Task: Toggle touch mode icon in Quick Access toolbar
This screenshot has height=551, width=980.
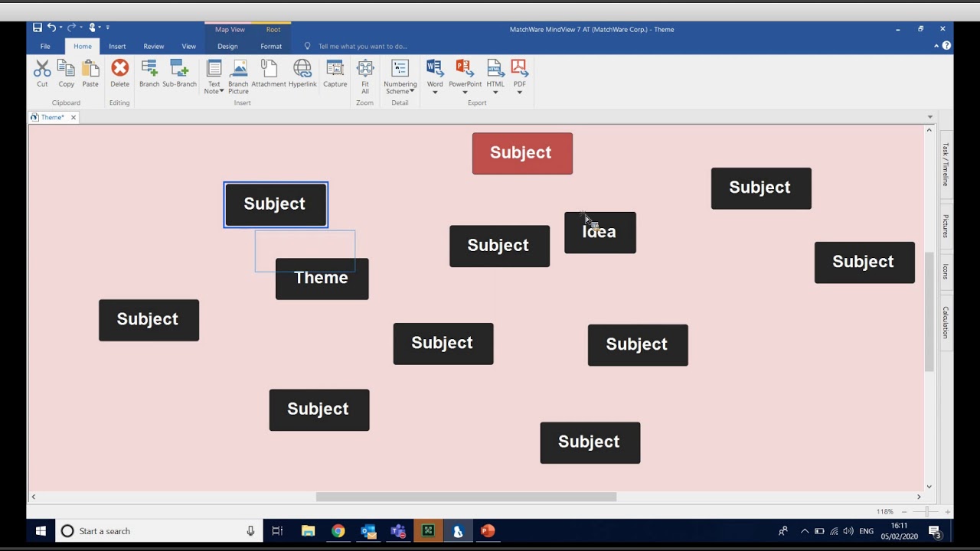Action: coord(92,28)
